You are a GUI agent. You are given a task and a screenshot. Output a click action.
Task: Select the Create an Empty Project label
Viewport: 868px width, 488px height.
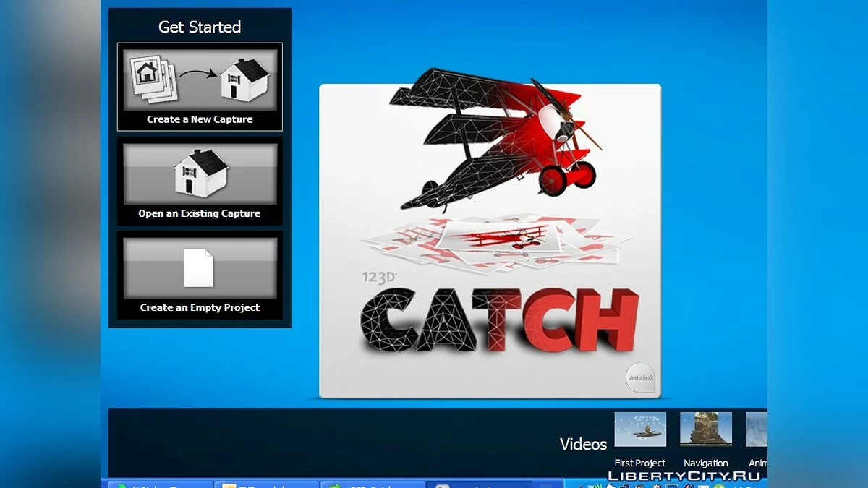pyautogui.click(x=200, y=308)
